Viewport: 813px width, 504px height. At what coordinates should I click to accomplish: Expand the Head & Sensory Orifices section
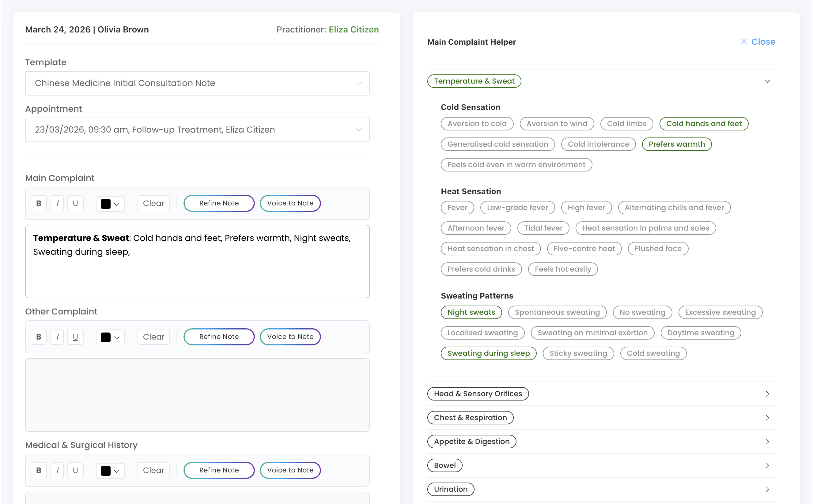[x=767, y=394]
